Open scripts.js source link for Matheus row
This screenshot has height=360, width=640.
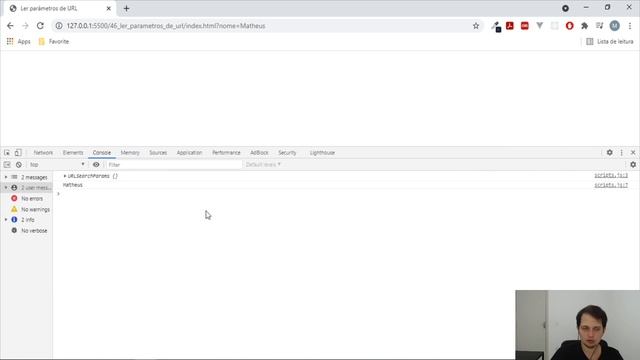click(611, 185)
